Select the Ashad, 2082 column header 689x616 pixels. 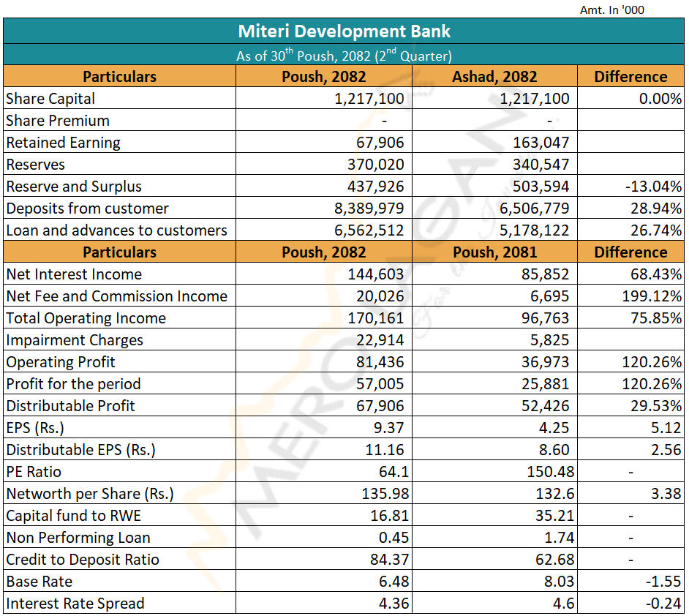click(494, 77)
